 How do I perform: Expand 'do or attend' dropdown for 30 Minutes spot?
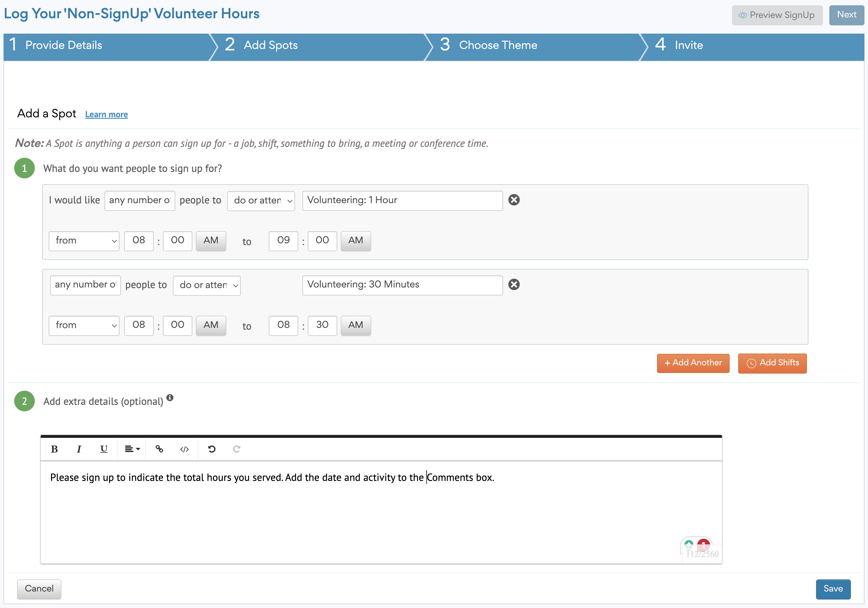pyautogui.click(x=207, y=285)
